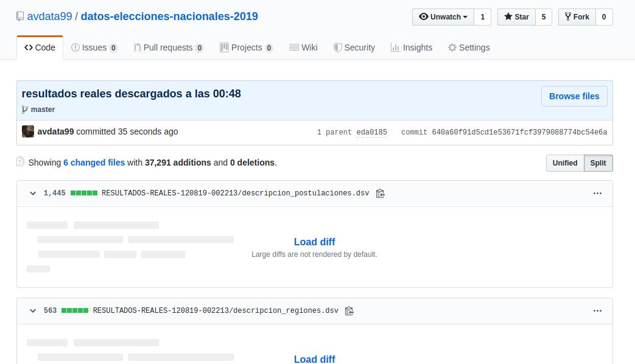Open the Code tab

tap(40, 47)
